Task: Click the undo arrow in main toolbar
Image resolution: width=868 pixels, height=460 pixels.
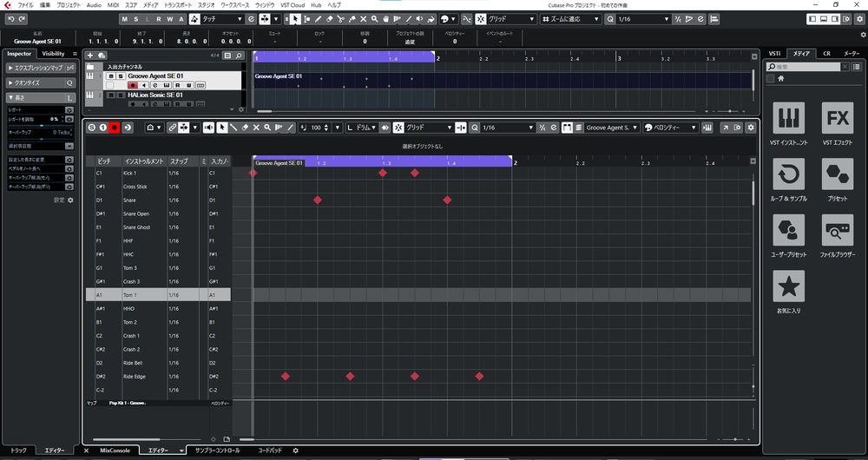Action: 11,19
